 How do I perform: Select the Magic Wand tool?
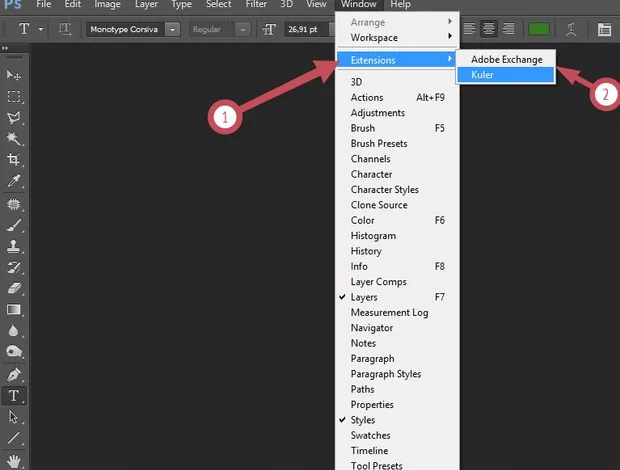coord(14,139)
